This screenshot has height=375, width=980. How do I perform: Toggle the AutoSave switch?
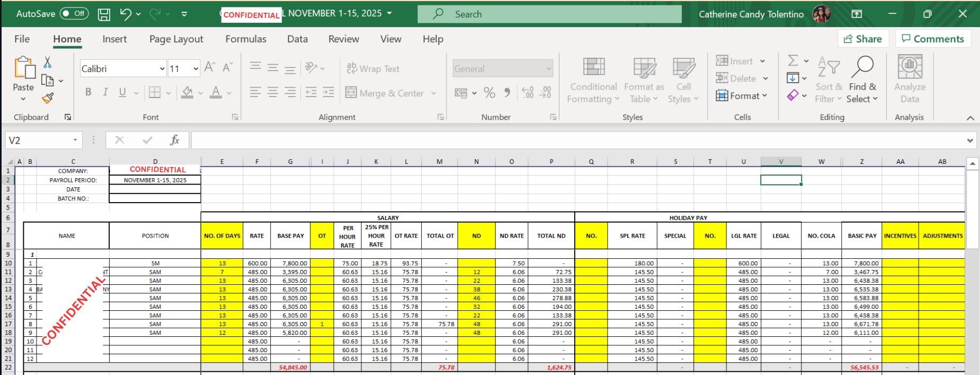[x=74, y=14]
